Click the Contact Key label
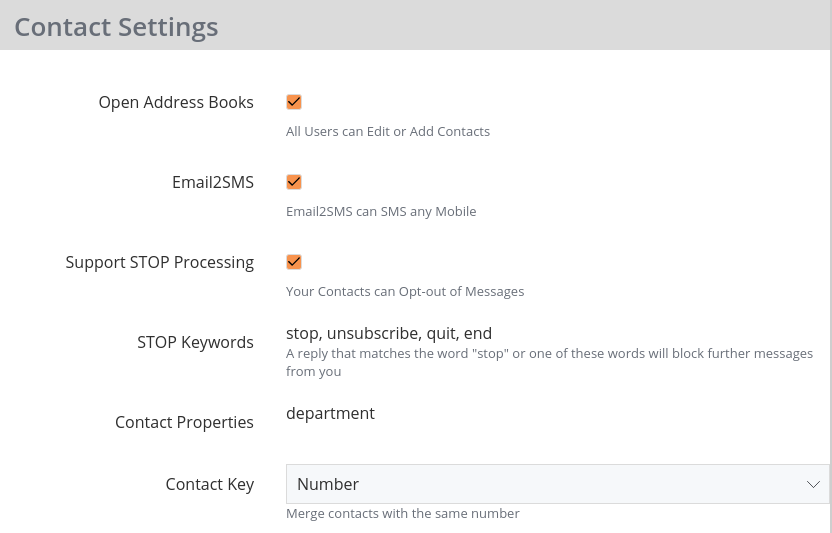Image resolution: width=832 pixels, height=533 pixels. coord(210,484)
